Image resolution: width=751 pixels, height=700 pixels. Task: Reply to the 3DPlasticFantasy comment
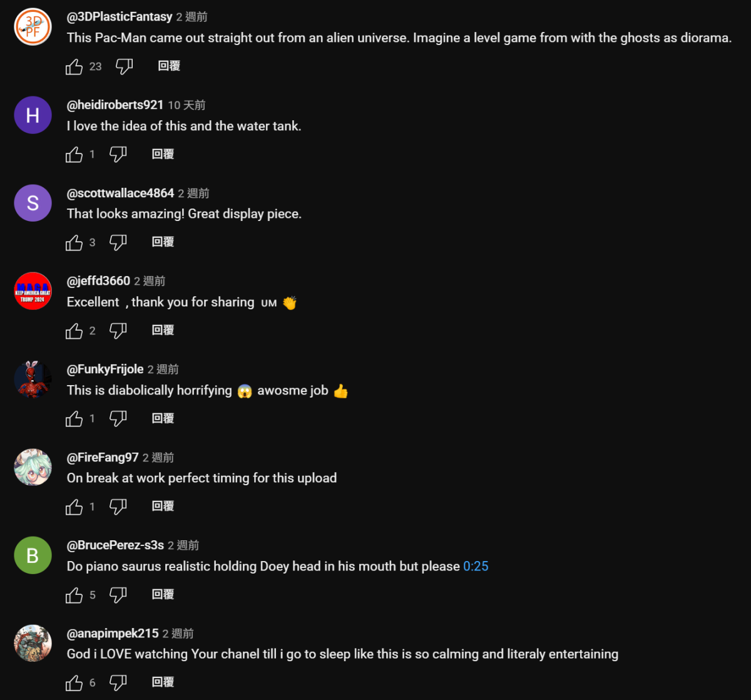(169, 66)
